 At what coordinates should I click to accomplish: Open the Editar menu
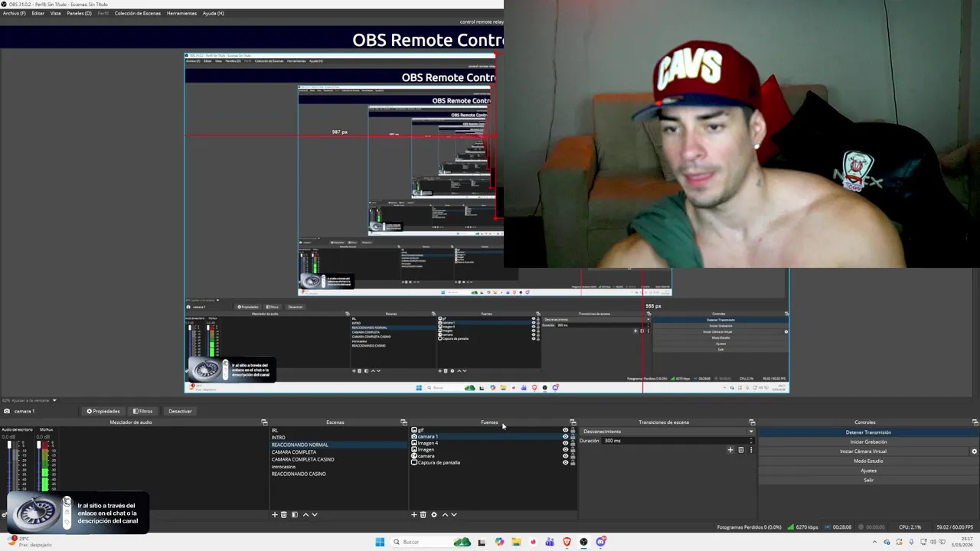pos(38,13)
